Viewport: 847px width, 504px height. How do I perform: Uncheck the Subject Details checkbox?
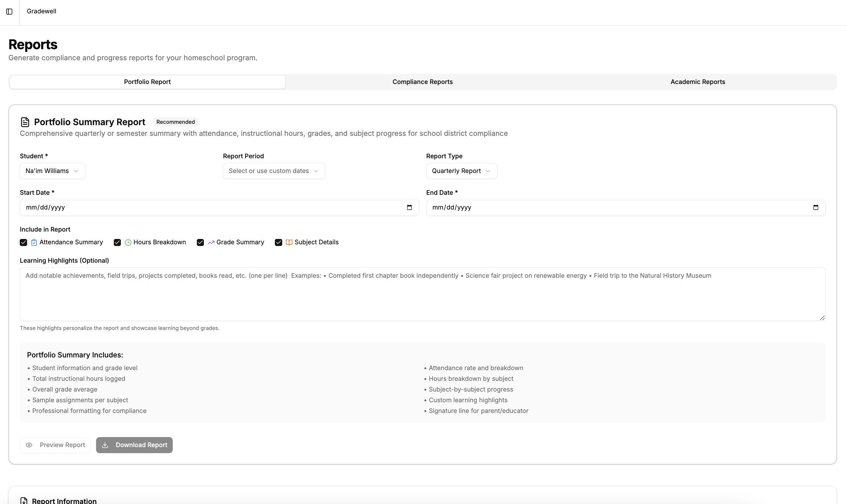point(278,242)
